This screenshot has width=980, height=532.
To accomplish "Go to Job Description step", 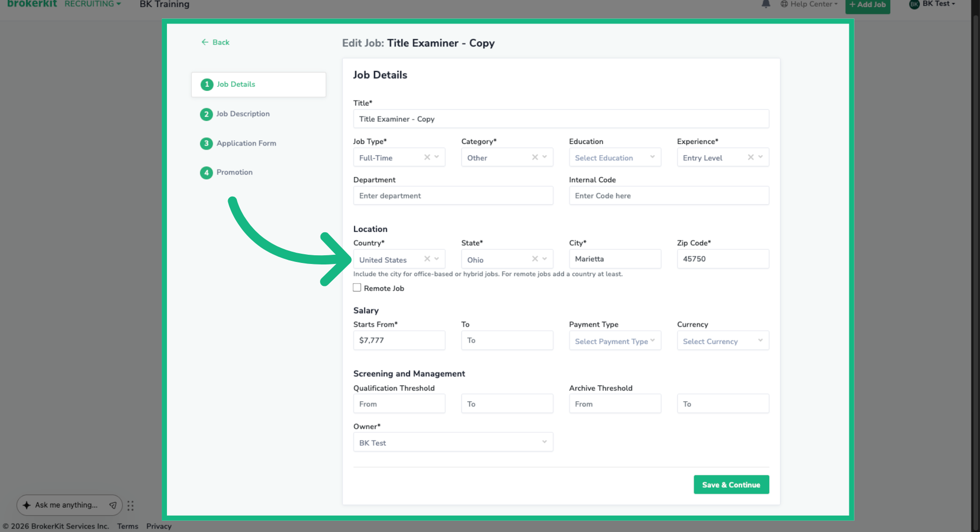I will click(243, 114).
